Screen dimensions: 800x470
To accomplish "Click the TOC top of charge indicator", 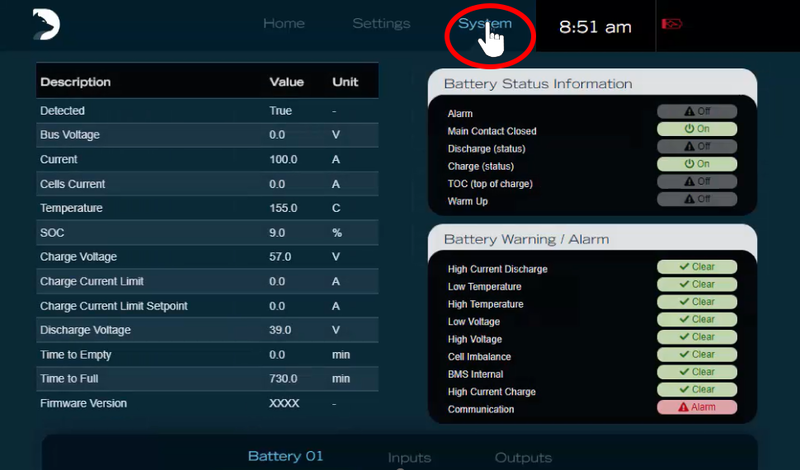I will [697, 182].
